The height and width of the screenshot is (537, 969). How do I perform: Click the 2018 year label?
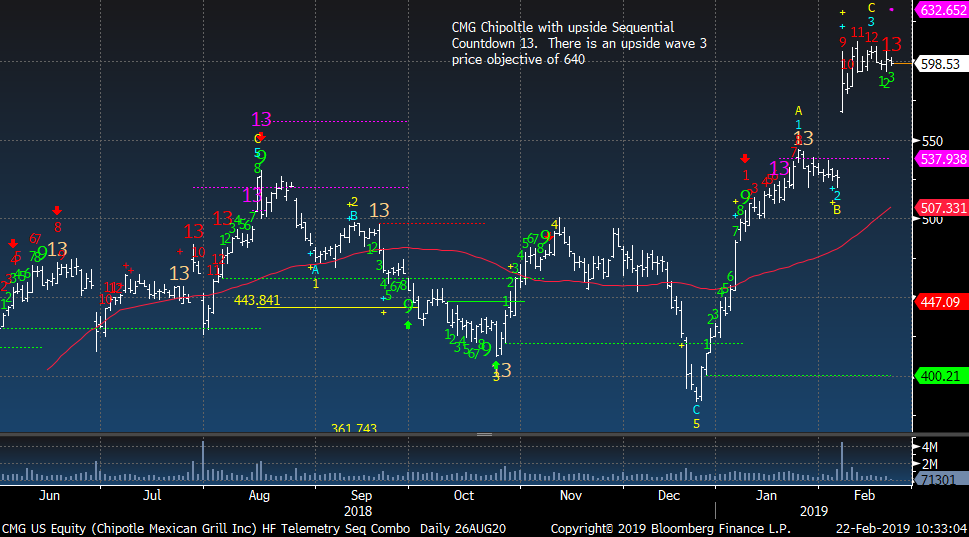click(358, 512)
